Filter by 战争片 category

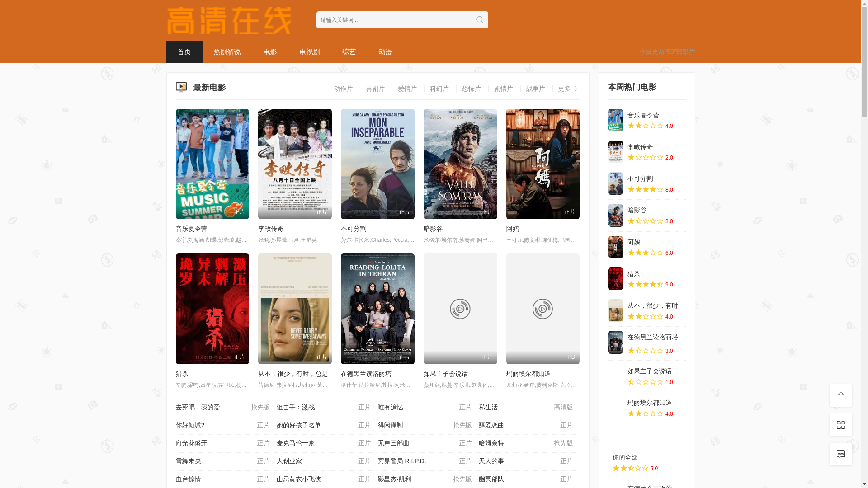point(536,89)
